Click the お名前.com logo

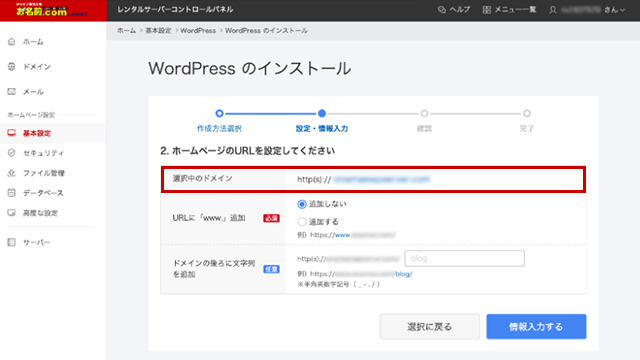(x=52, y=10)
